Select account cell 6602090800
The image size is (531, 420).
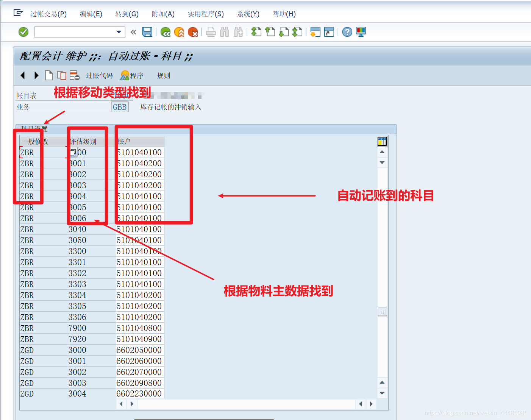[139, 383]
